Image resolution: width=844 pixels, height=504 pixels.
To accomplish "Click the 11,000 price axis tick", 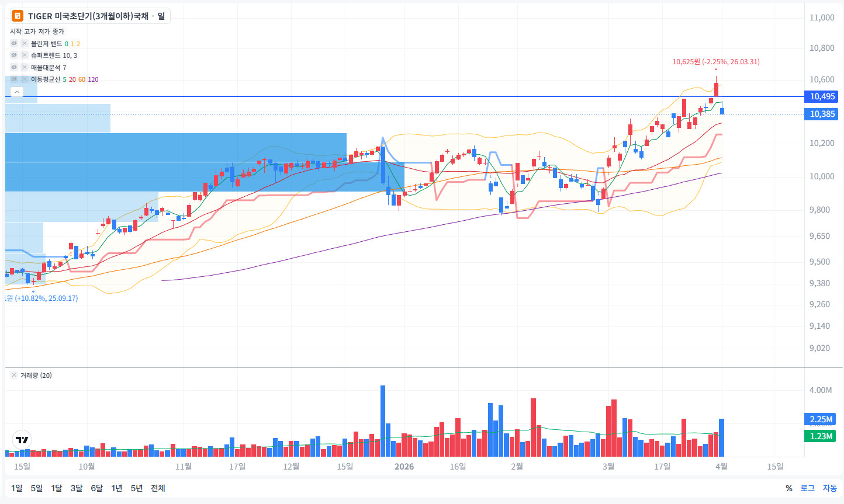I will (822, 18).
